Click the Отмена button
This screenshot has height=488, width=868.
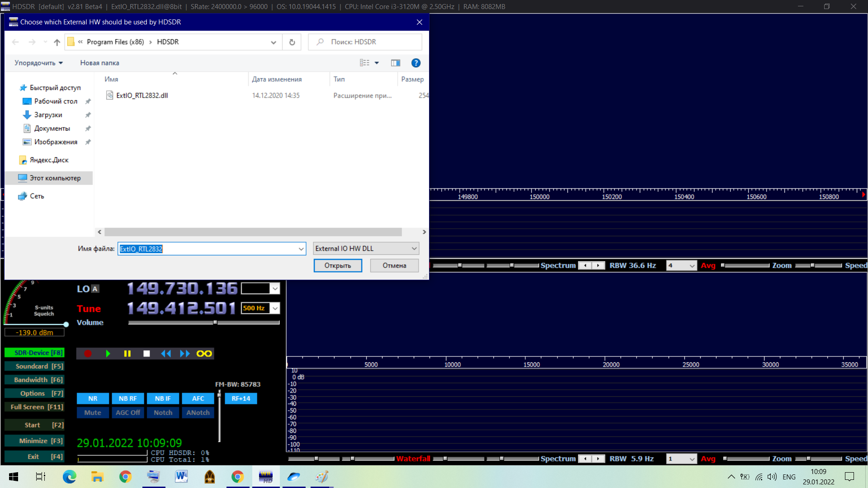tap(394, 266)
